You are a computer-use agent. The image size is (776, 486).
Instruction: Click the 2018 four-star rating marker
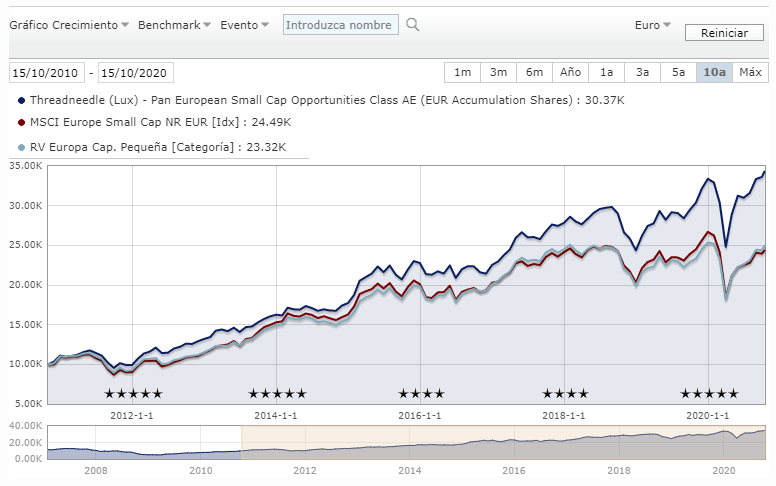[565, 394]
